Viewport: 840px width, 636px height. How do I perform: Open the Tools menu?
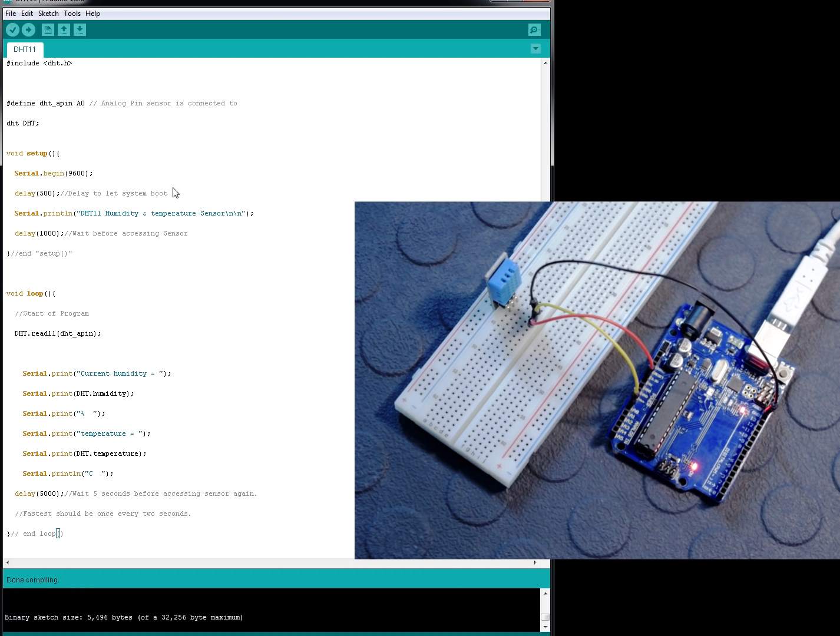pos(72,13)
